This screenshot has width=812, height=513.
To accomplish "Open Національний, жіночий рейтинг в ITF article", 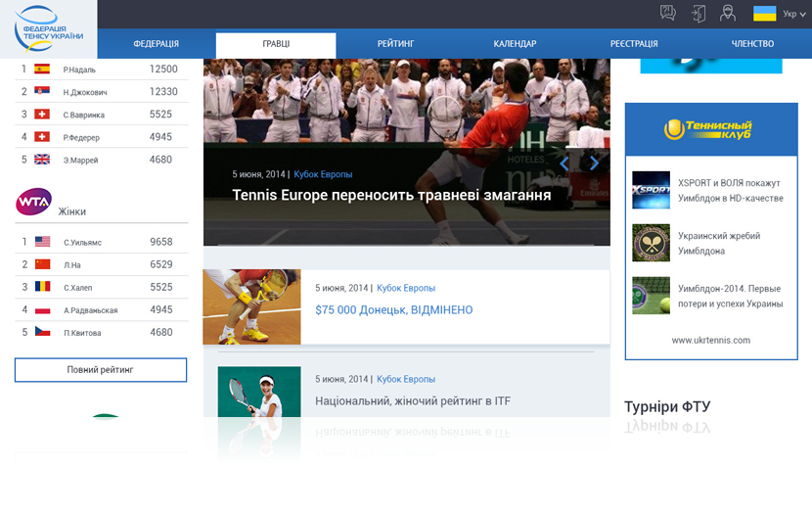I will click(x=413, y=401).
